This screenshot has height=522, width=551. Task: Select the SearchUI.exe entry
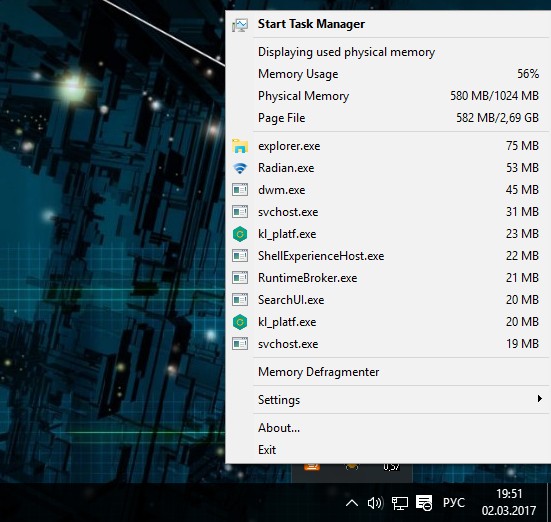(x=388, y=300)
